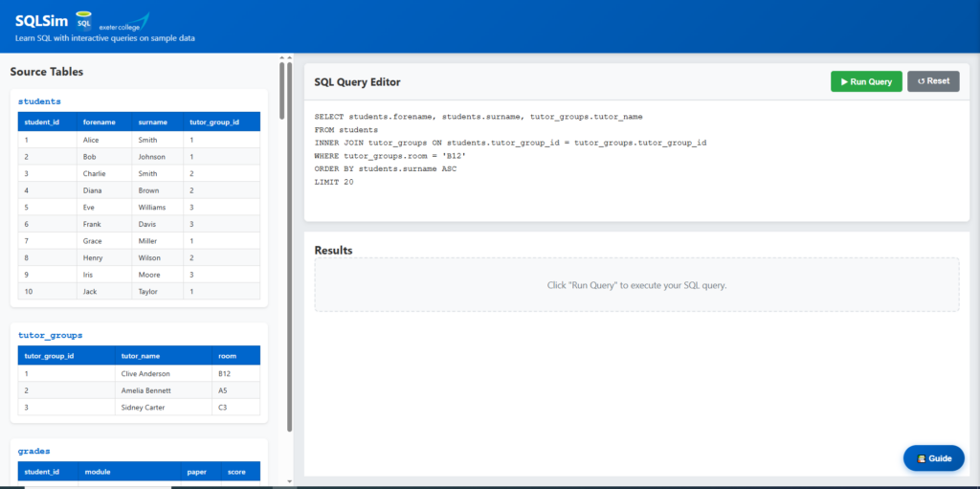Select the cell containing Wilson
The height and width of the screenshot is (489, 980).
pyautogui.click(x=158, y=258)
